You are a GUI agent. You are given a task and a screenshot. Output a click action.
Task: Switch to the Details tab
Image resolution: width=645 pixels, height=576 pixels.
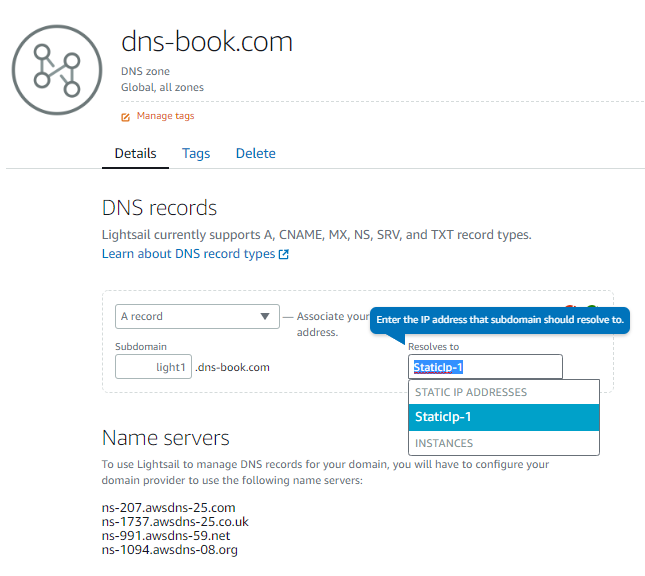(x=135, y=153)
